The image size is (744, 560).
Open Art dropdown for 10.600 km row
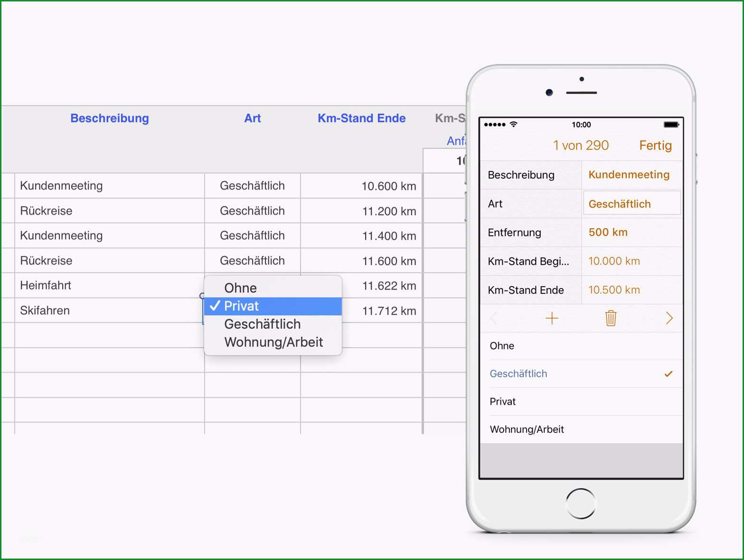(253, 186)
